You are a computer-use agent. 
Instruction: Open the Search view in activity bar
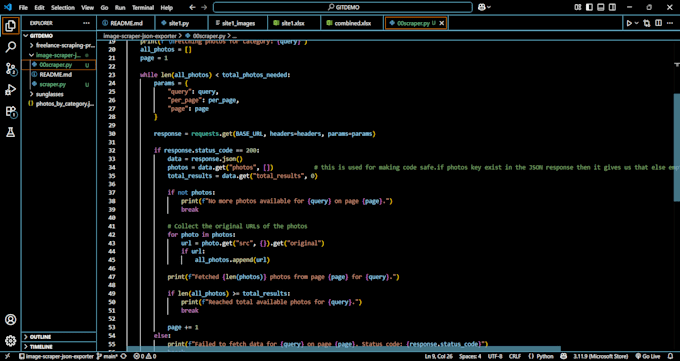click(x=10, y=47)
